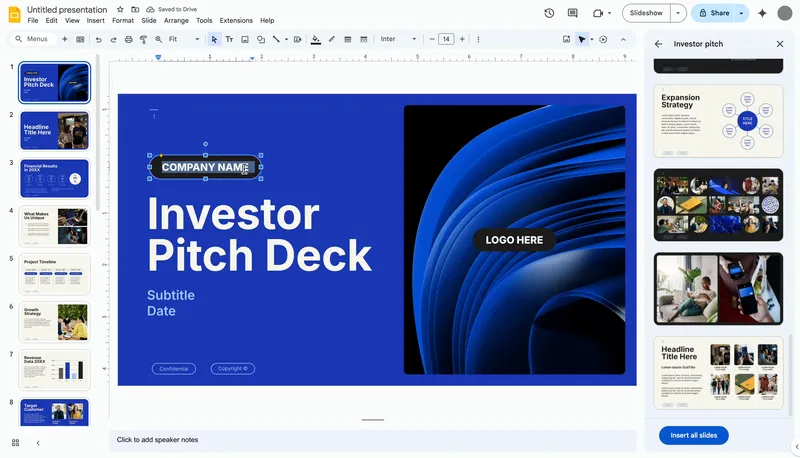800x458 pixels.
Task: Select the Line tool
Action: [276, 39]
